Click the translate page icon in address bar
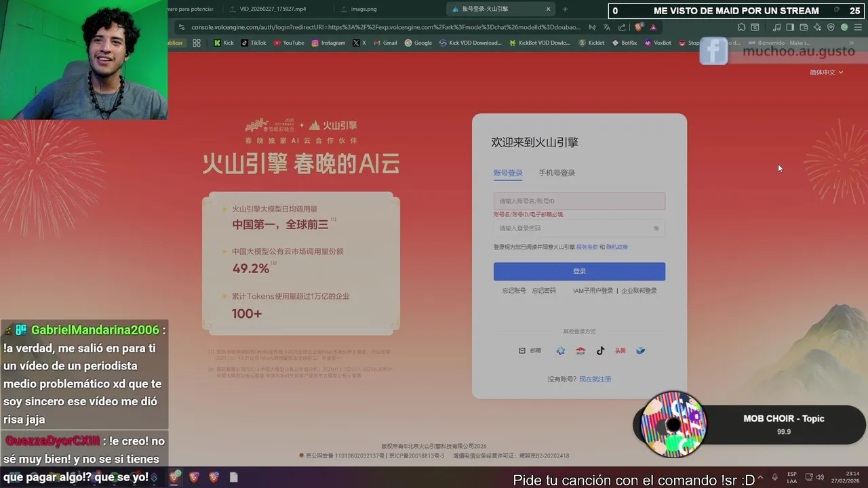 (x=607, y=27)
